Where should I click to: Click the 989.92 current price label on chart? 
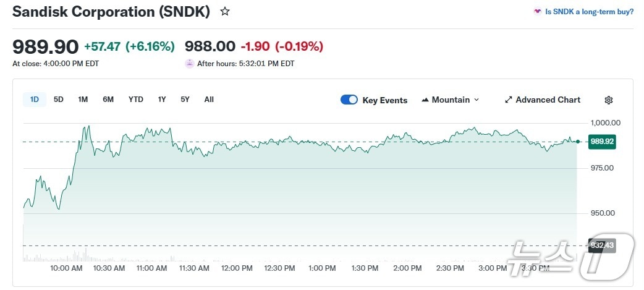click(x=602, y=142)
